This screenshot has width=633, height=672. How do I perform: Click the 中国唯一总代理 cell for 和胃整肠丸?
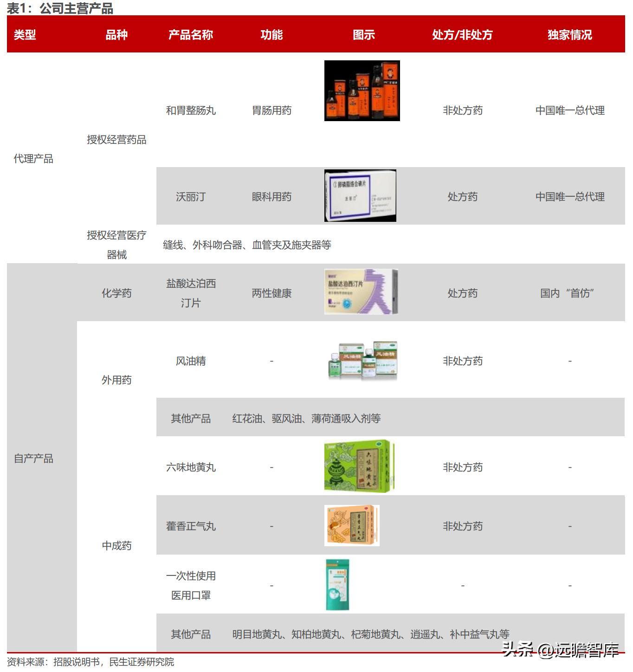569,111
